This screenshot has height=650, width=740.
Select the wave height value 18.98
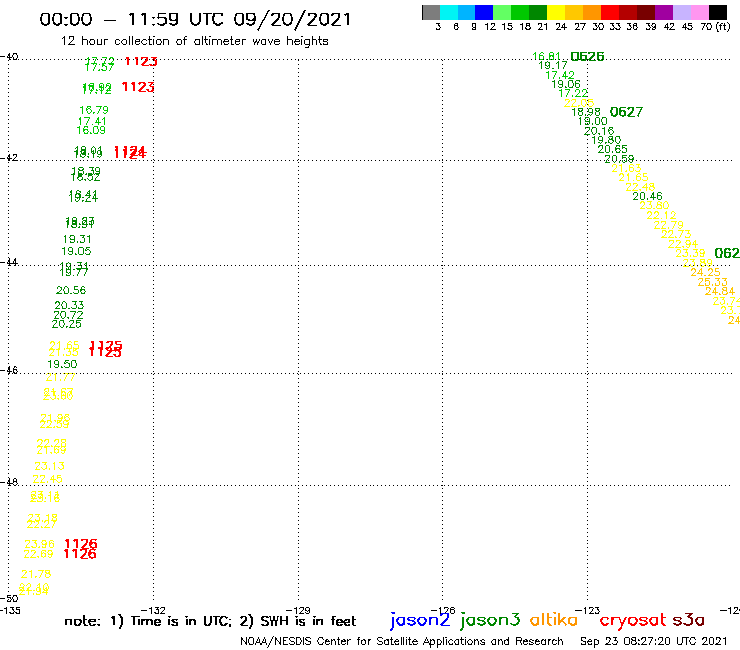coord(586,112)
